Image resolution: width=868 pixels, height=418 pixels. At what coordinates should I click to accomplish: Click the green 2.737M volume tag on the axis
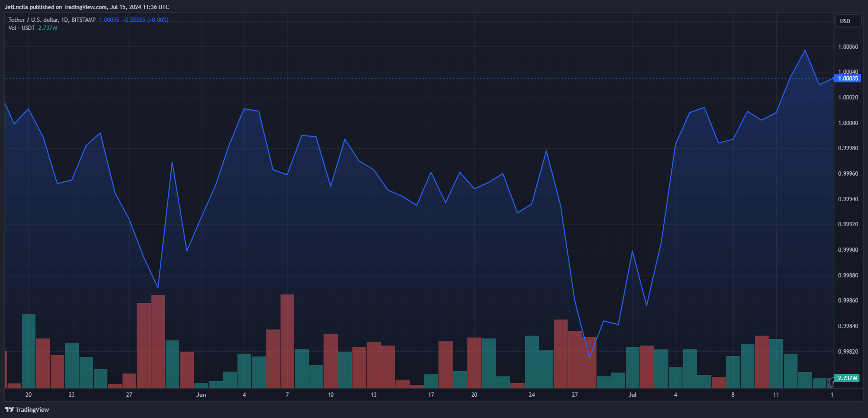848,378
